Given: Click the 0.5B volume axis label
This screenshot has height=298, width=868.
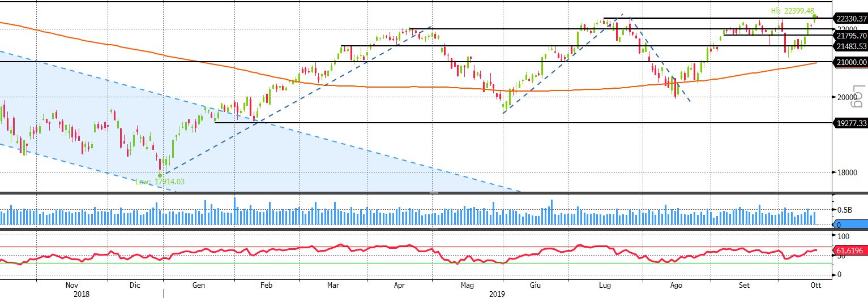Looking at the screenshot, I should pos(845,210).
